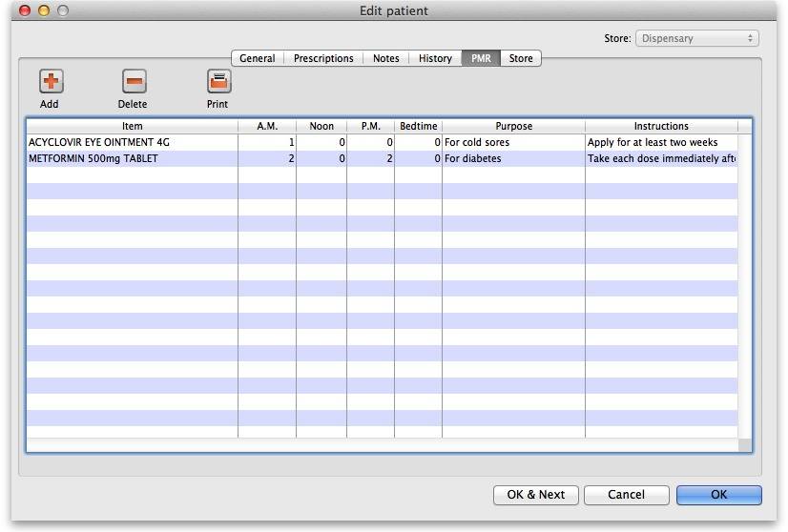Click the Delete icon with minus sign

[x=135, y=82]
